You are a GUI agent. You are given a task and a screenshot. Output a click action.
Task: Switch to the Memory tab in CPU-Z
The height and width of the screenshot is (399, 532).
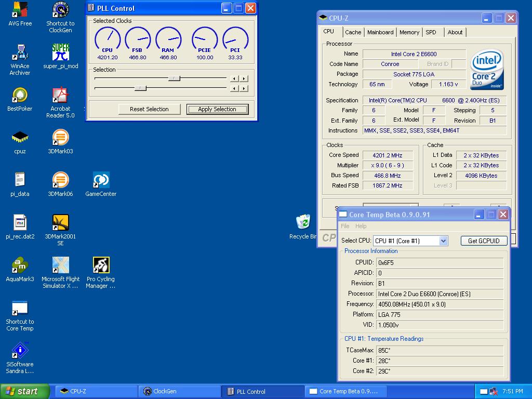point(409,32)
